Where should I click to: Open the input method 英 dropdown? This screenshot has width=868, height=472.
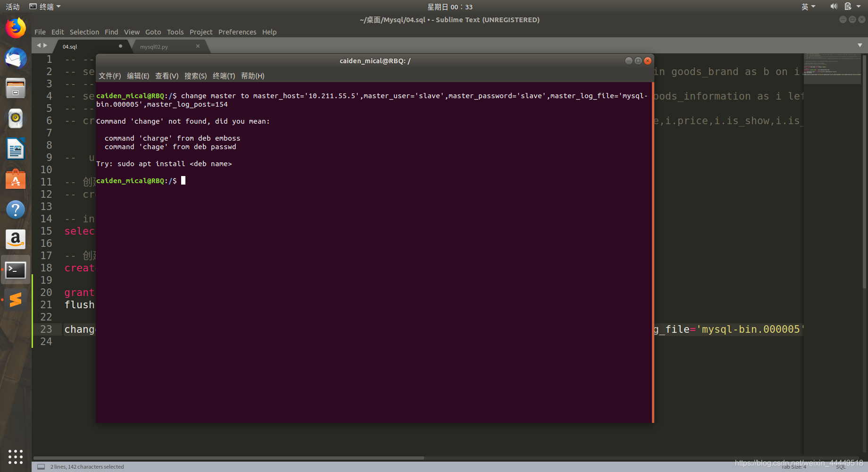coord(808,7)
